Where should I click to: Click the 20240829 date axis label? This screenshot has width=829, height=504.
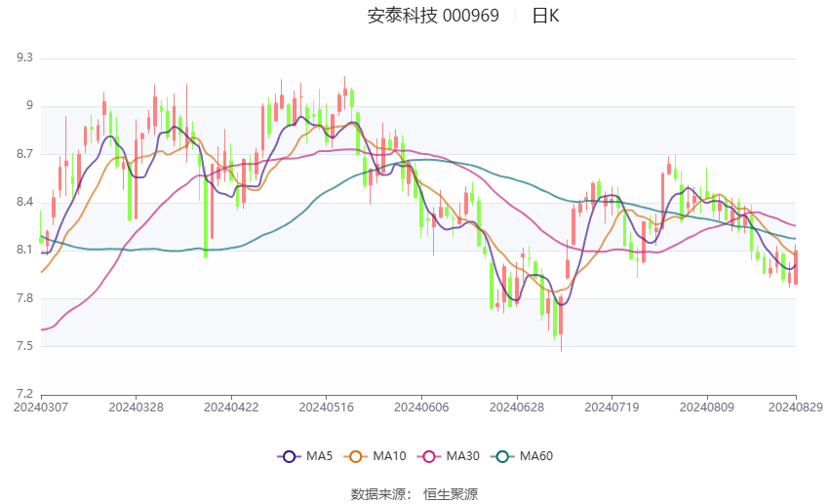(x=796, y=407)
